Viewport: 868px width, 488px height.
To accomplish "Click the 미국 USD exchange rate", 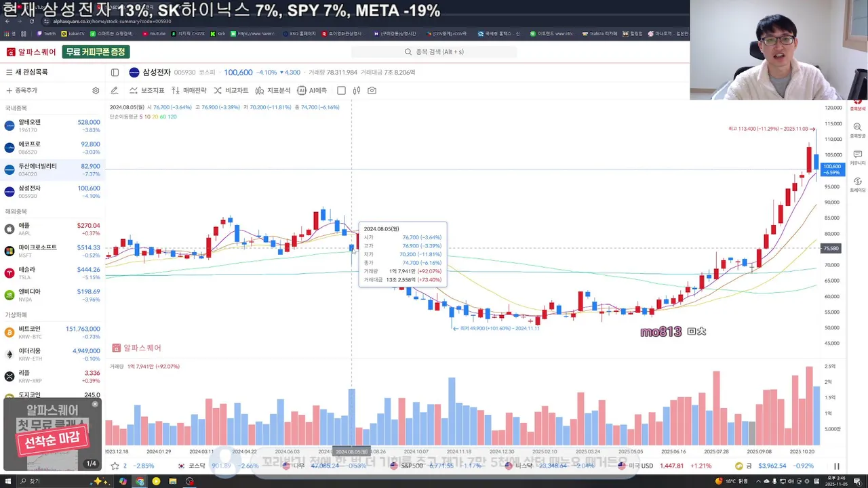I will [x=666, y=466].
